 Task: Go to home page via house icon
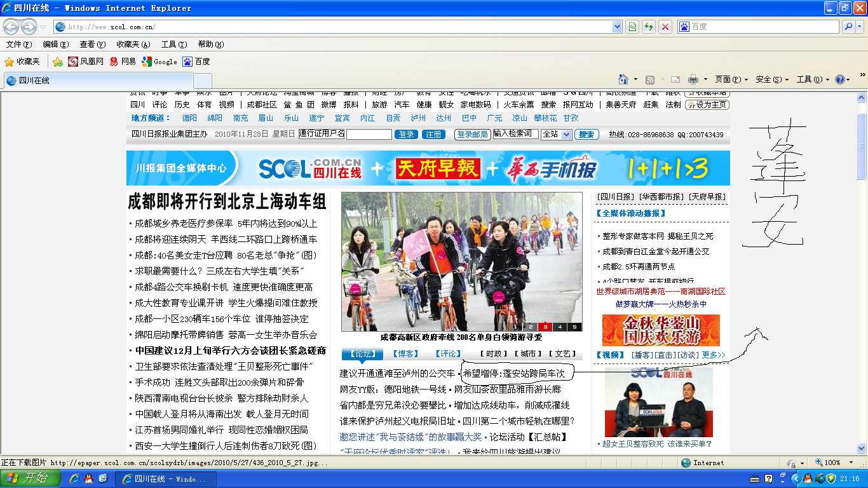(x=624, y=79)
